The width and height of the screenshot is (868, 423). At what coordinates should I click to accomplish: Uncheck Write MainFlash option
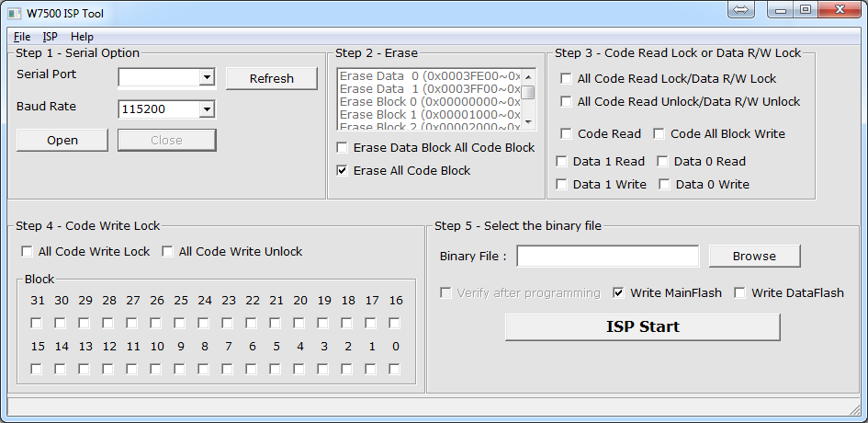(x=619, y=292)
